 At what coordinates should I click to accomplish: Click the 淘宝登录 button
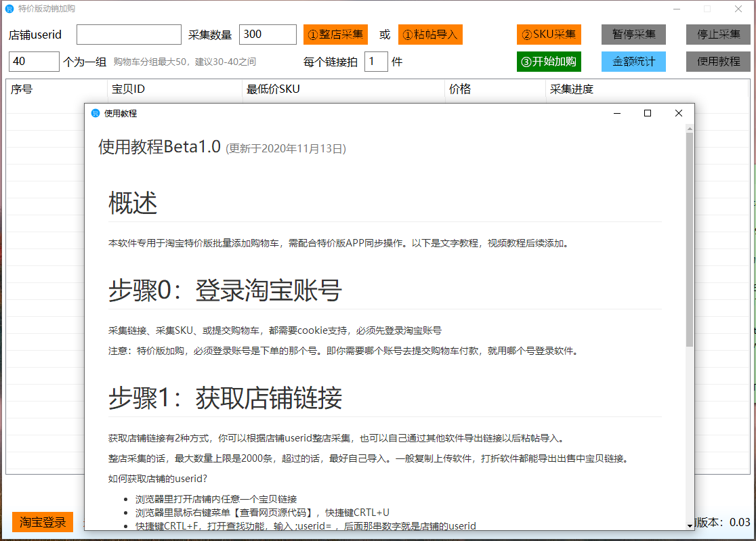click(43, 522)
